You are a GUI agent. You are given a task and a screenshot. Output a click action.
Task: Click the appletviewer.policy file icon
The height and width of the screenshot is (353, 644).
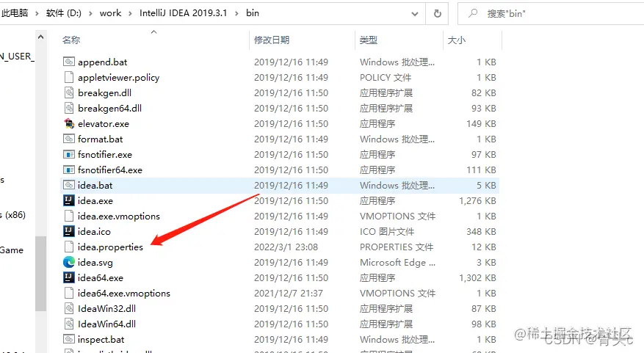point(69,77)
